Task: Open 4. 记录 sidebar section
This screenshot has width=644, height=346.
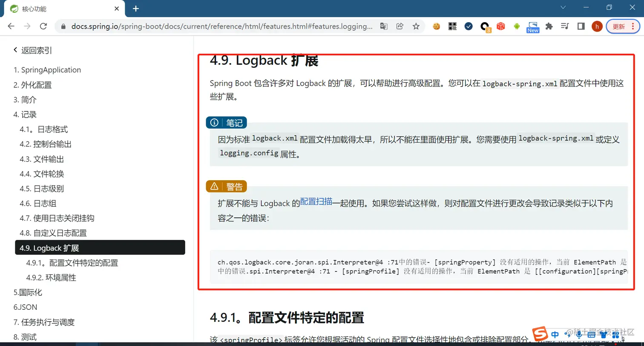Action: (x=25, y=115)
